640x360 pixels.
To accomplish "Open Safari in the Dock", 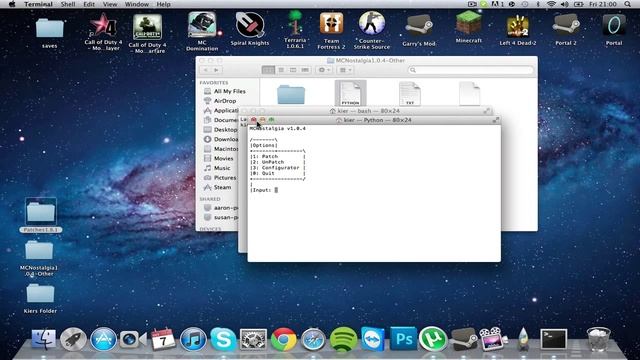I will (313, 339).
